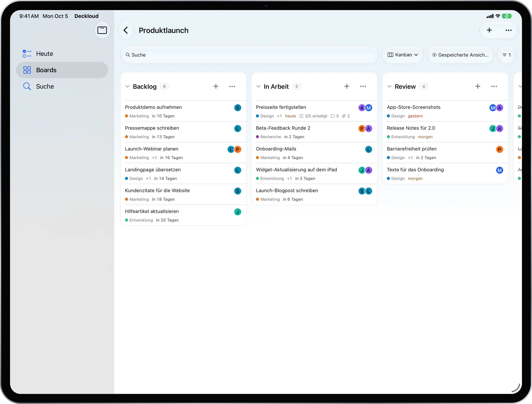Collapse the Backlog column
This screenshot has width=532, height=404.
(x=127, y=86)
